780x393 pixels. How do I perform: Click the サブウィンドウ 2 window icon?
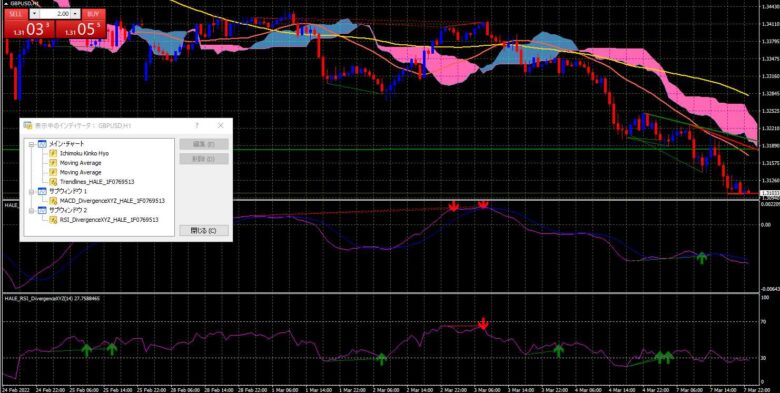(x=43, y=210)
